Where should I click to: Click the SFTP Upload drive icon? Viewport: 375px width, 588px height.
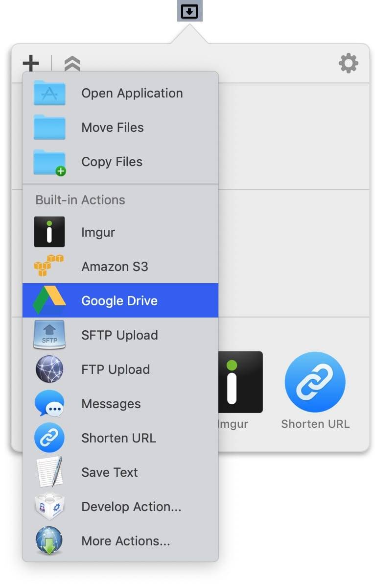click(49, 335)
